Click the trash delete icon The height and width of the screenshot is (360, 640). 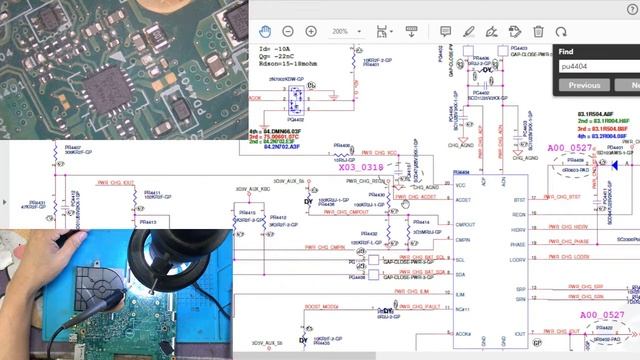(538, 31)
